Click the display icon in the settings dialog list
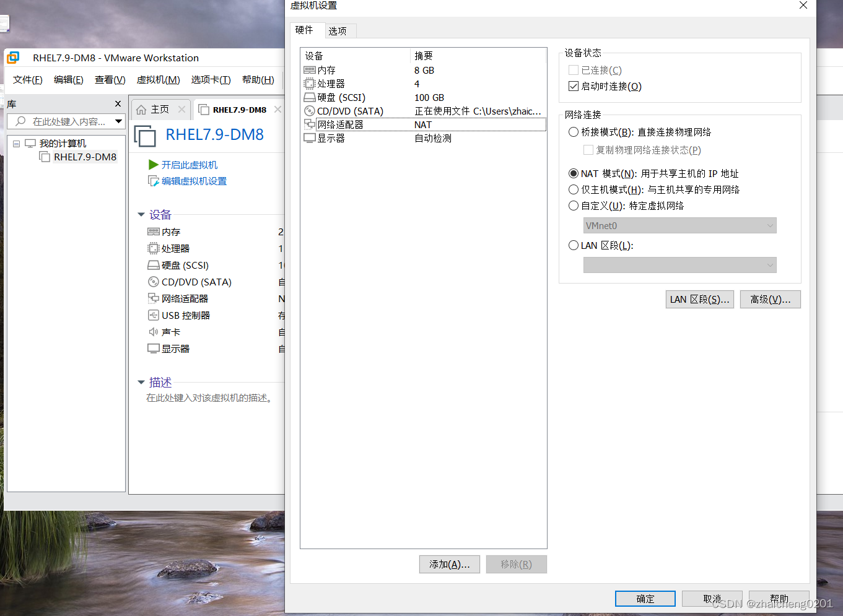The image size is (843, 616). 310,138
